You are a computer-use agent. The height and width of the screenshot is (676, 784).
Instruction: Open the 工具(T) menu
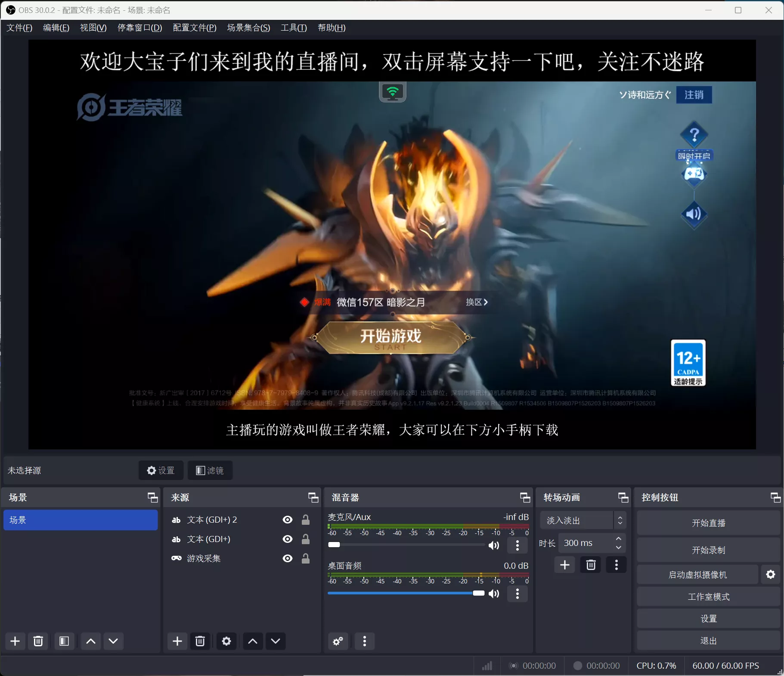click(294, 28)
